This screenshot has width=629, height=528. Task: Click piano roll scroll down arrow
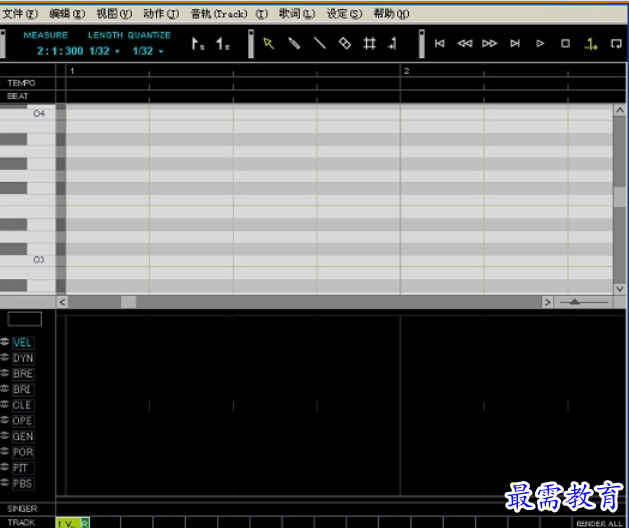tap(619, 289)
